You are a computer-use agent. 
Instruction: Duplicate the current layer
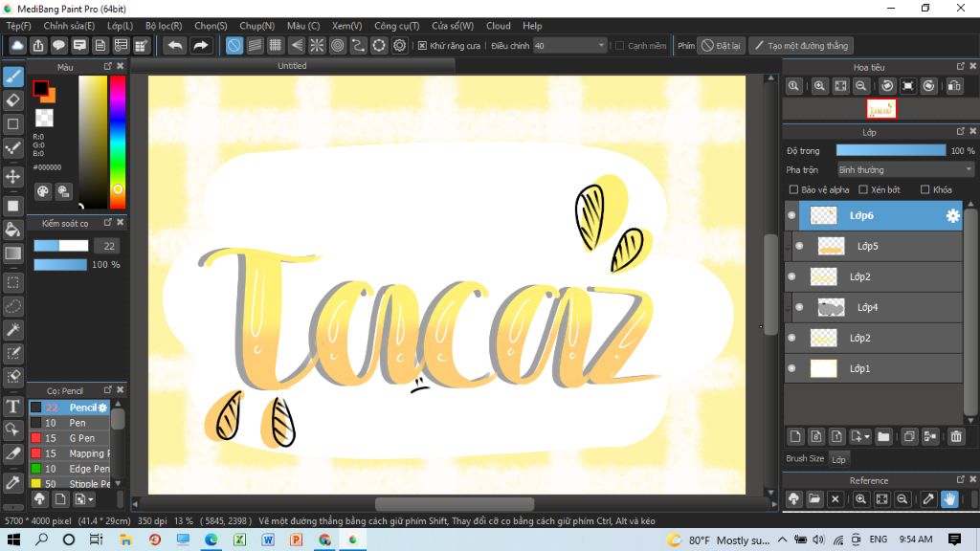coord(909,436)
